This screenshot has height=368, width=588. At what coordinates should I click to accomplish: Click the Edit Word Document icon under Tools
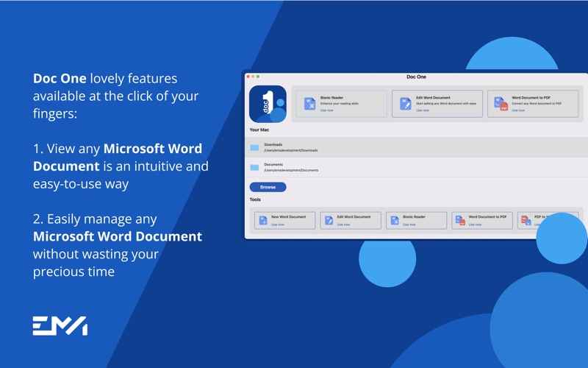pyautogui.click(x=329, y=220)
